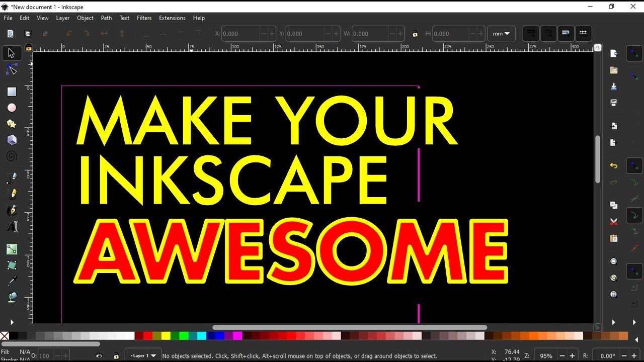Select the Rectangle tool
The height and width of the screenshot is (362, 644).
click(x=12, y=92)
